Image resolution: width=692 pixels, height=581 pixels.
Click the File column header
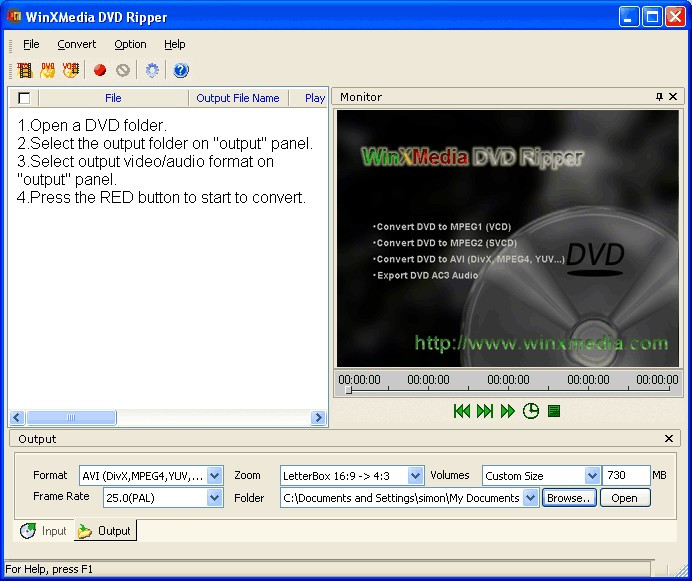coord(113,98)
